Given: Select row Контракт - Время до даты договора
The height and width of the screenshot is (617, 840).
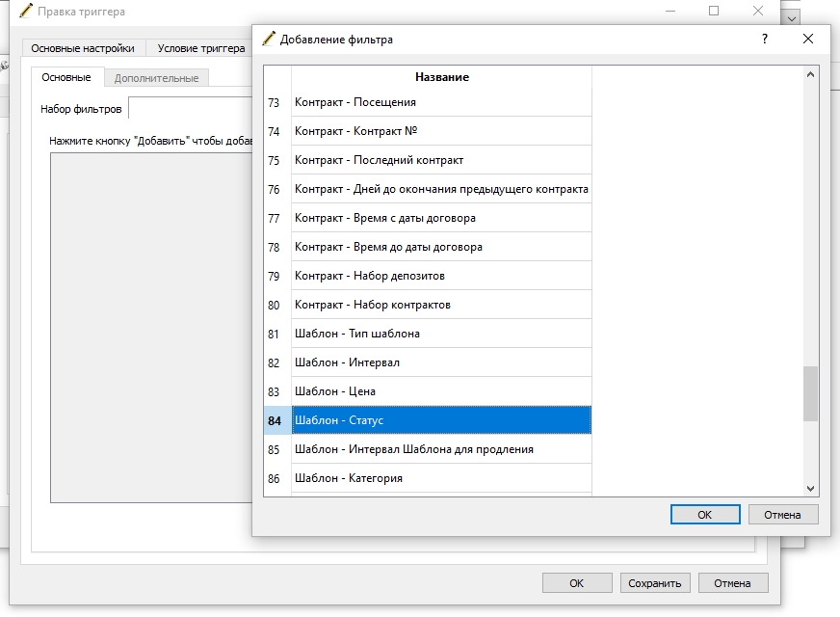Looking at the screenshot, I should [442, 247].
